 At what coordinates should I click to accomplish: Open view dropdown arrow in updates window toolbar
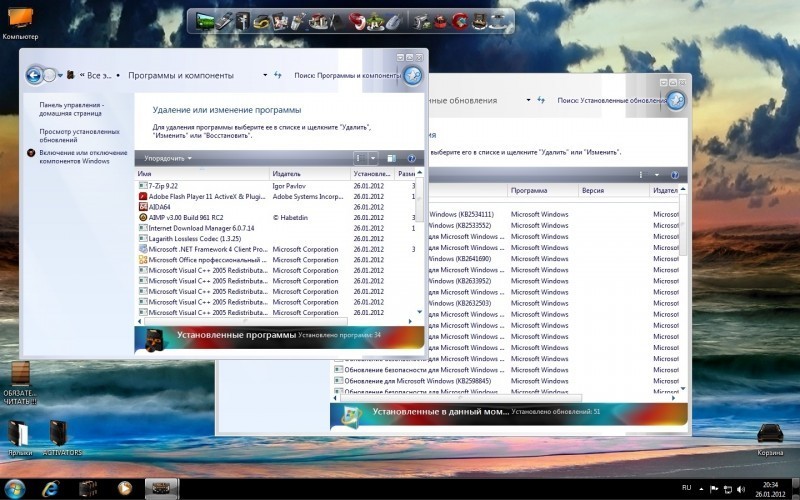(657, 175)
